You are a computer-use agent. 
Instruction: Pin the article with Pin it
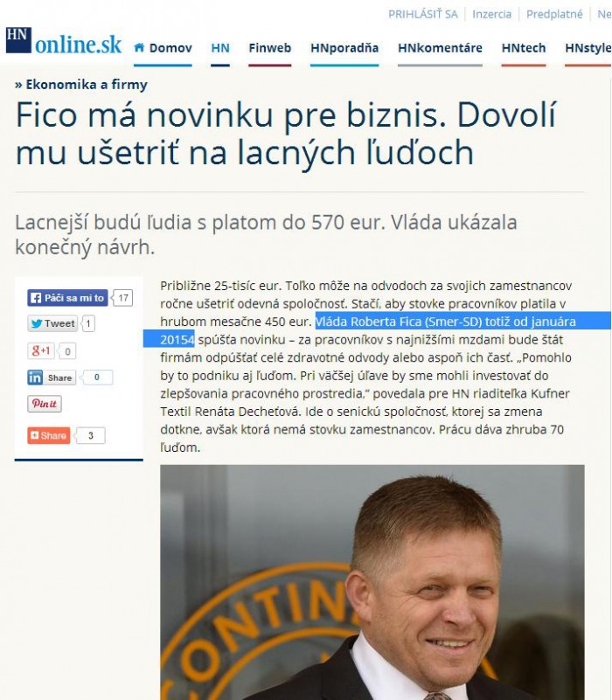(45, 404)
